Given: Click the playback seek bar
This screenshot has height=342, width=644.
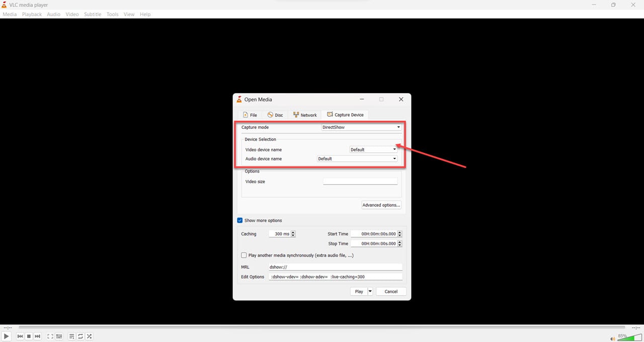Looking at the screenshot, I should pyautogui.click(x=321, y=327).
